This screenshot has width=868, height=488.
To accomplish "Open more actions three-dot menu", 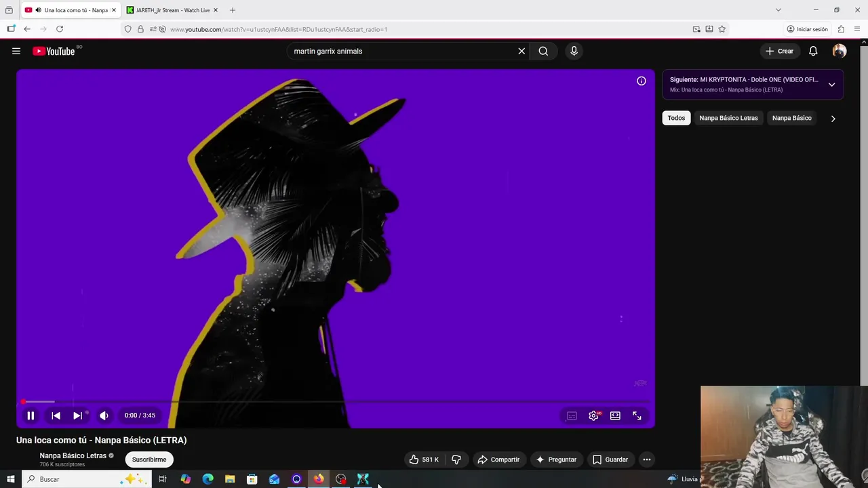I will (647, 460).
